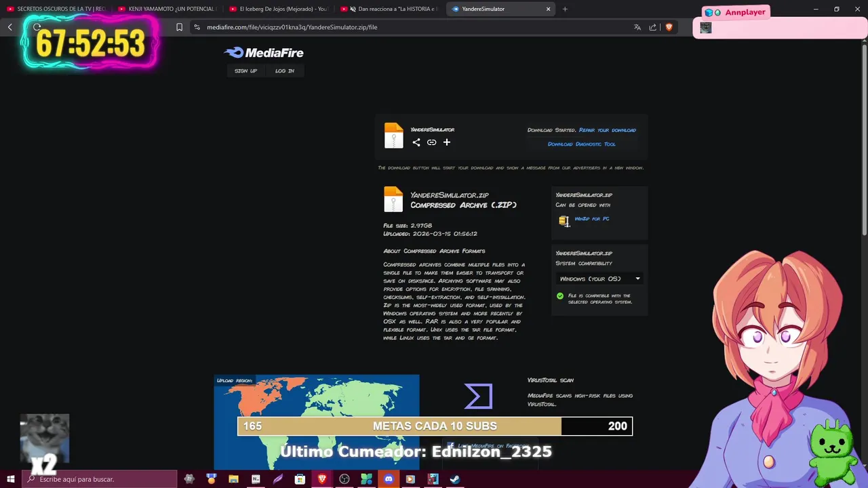Close the YandereSimulator tab
Viewport: 868px width, 488px height.
(x=548, y=9)
